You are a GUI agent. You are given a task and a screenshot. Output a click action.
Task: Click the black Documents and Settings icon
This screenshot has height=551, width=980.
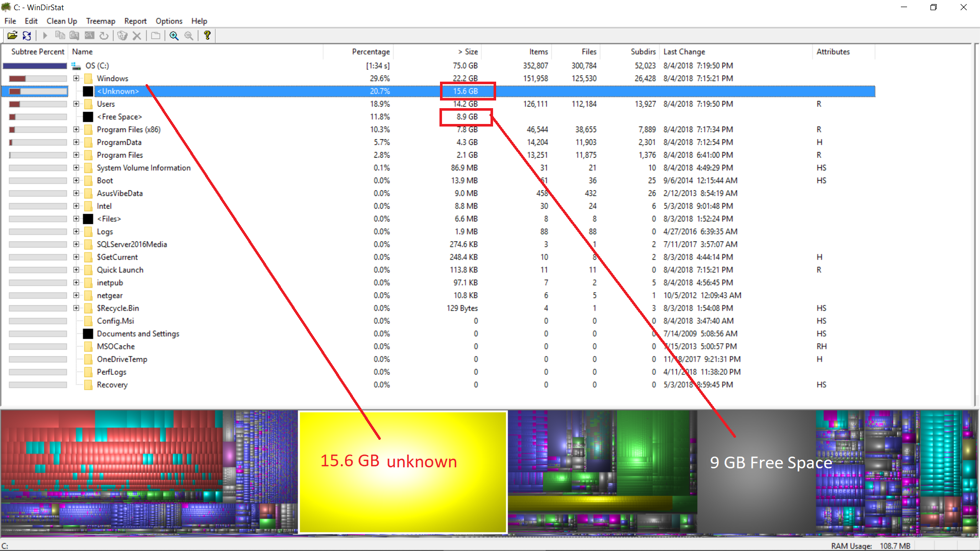(x=88, y=334)
